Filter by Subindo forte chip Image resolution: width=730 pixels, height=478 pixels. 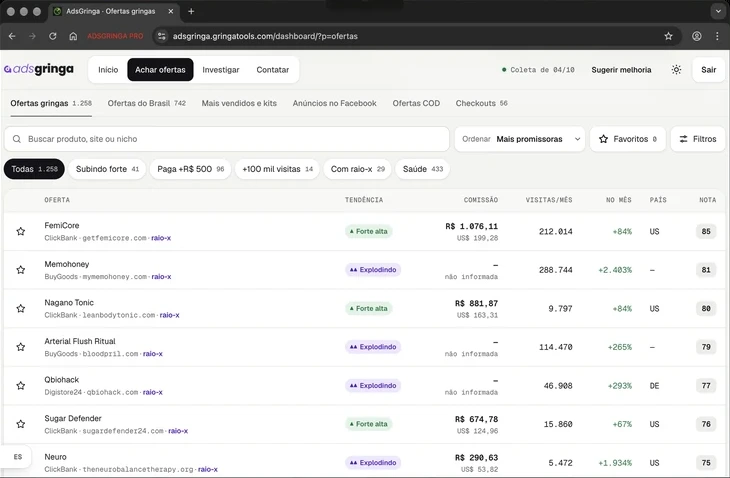107,169
